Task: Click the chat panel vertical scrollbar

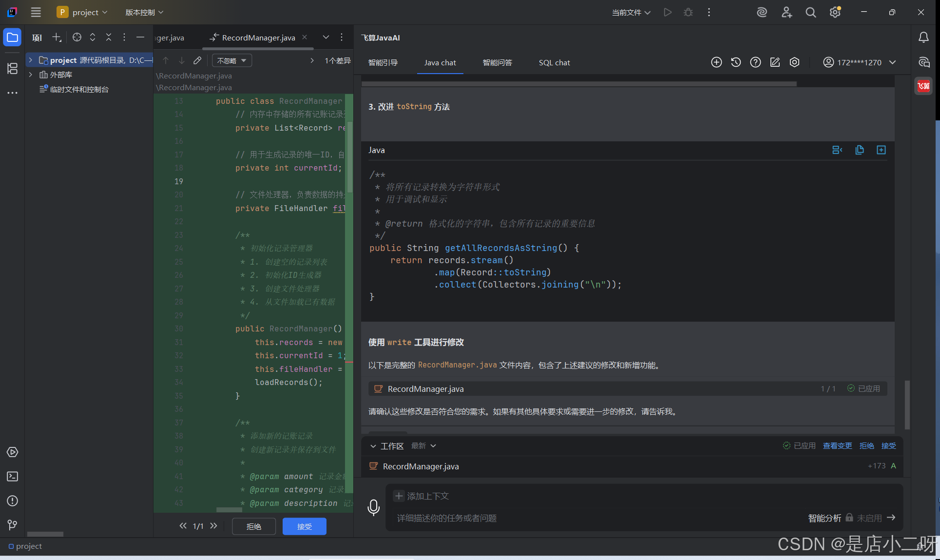Action: (x=907, y=405)
